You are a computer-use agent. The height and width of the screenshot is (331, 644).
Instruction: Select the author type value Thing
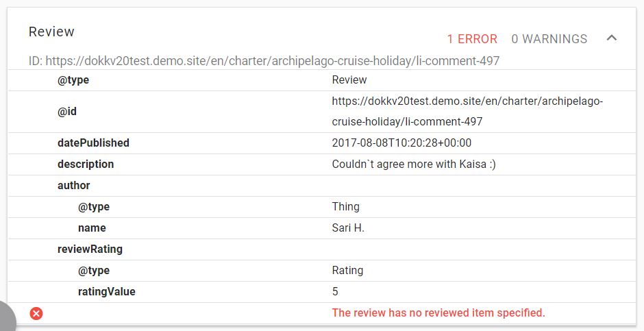(x=345, y=206)
